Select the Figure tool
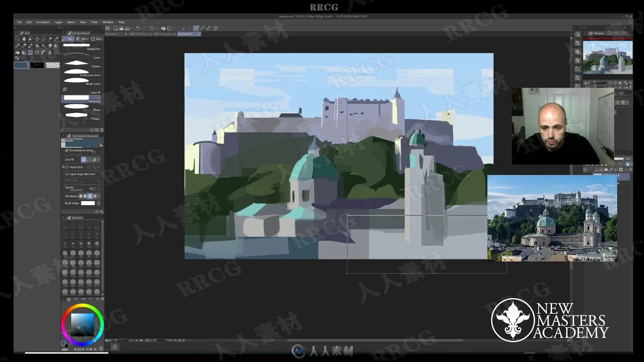This screenshot has height=362, width=644. pos(31,52)
